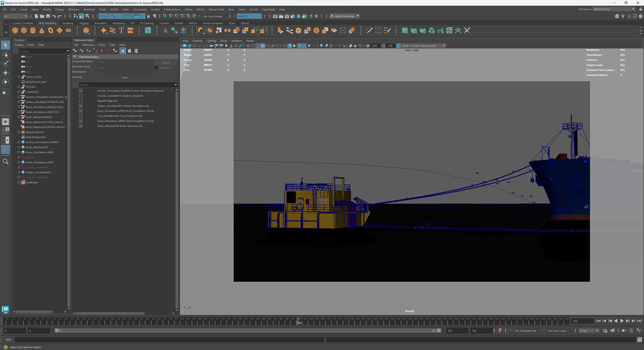Click the Reload button in Reference Editor
The height and width of the screenshot is (350, 644).
165,62
